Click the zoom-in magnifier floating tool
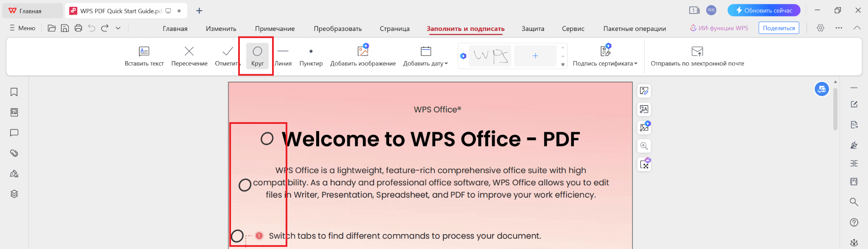 (644, 146)
